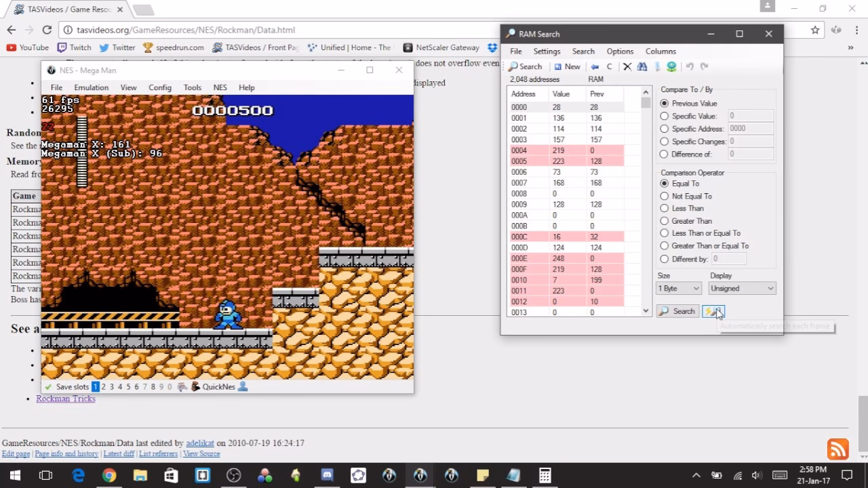This screenshot has height=488, width=868.
Task: Click the black X remove-addresses toolbar icon
Action: [x=627, y=66]
